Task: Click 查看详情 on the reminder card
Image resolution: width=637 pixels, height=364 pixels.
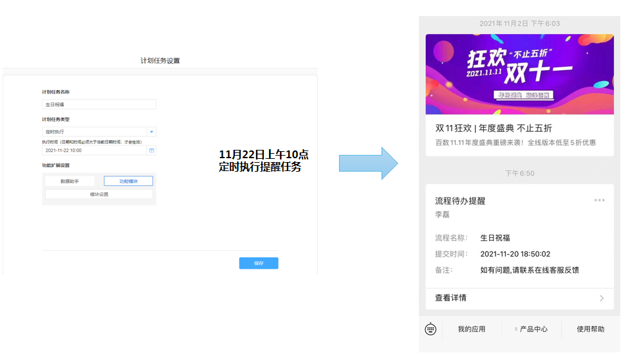Action: click(451, 298)
